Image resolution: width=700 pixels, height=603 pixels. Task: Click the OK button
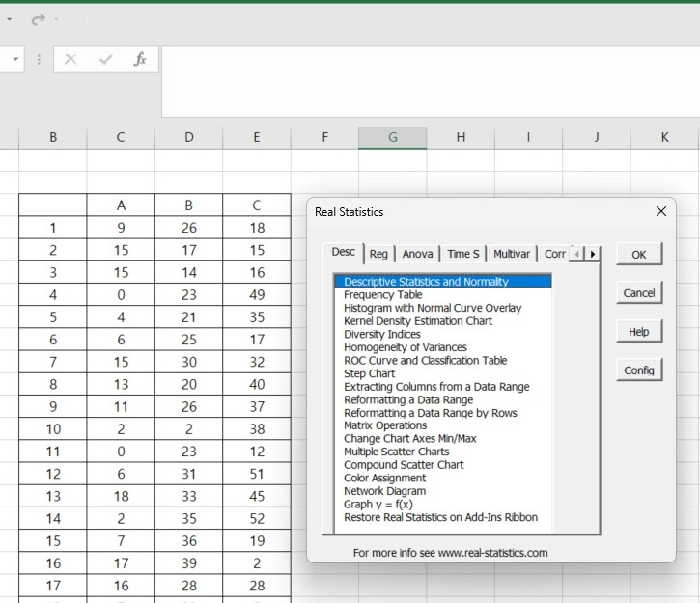pyautogui.click(x=639, y=254)
